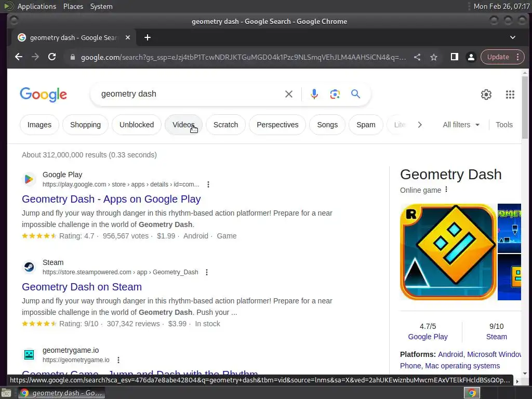Open Geometry Dash - Apps on Google Play
Viewport: 532px width, 399px height.
click(111, 199)
